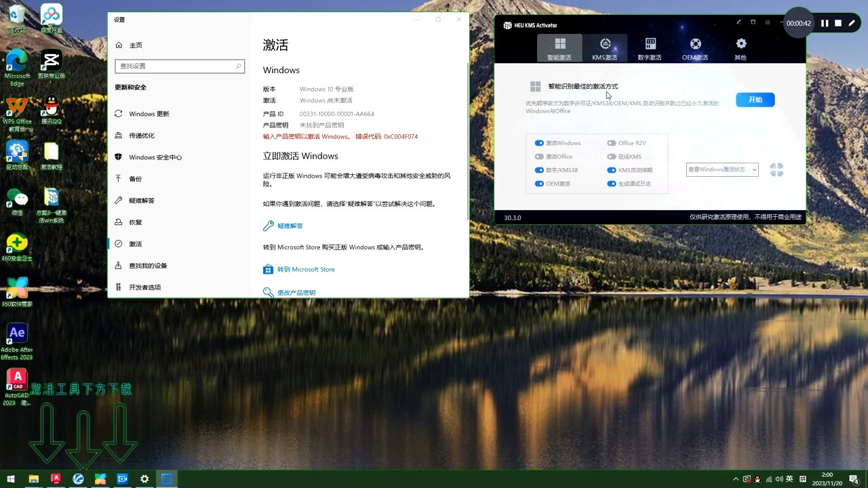The width and height of the screenshot is (868, 488).
Task: Pause the screen recording
Action: click(x=825, y=23)
